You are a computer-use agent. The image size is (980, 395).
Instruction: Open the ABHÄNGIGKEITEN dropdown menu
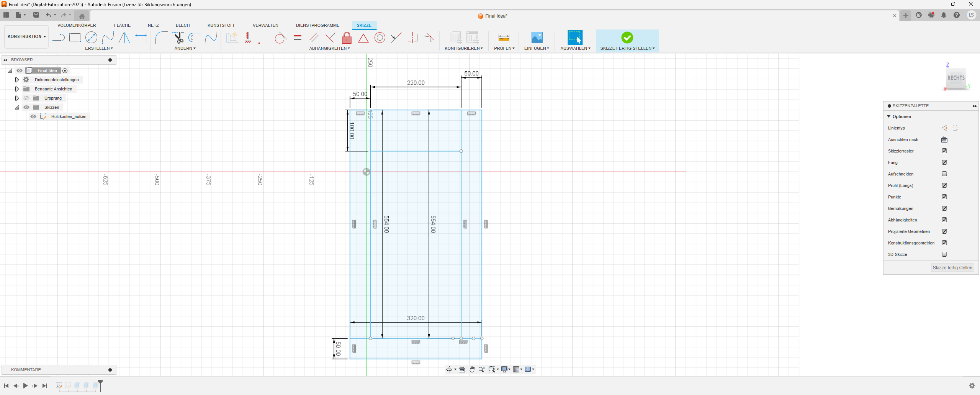pyautogui.click(x=329, y=48)
